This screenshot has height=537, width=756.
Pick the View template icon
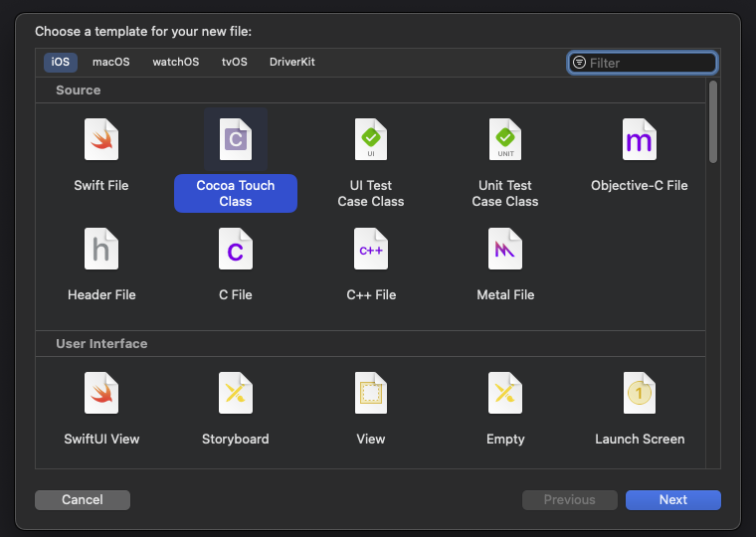point(371,393)
